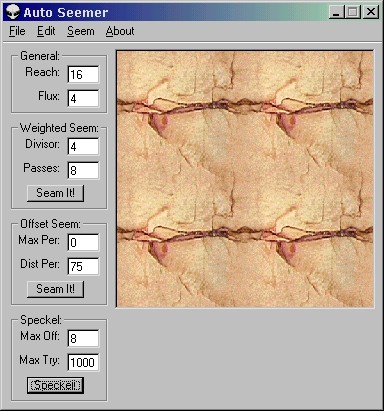Maximize the Auto Seemer window
The image size is (384, 411).
click(x=353, y=12)
